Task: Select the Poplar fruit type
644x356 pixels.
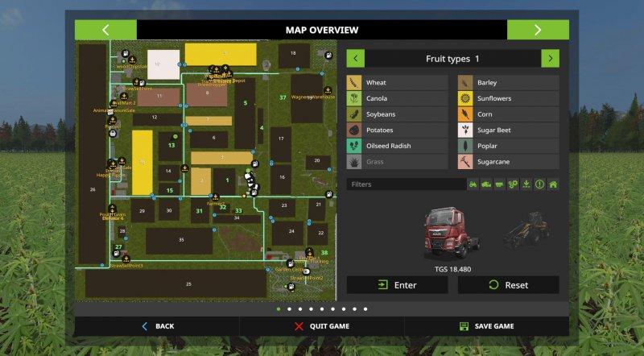Action: [x=509, y=146]
